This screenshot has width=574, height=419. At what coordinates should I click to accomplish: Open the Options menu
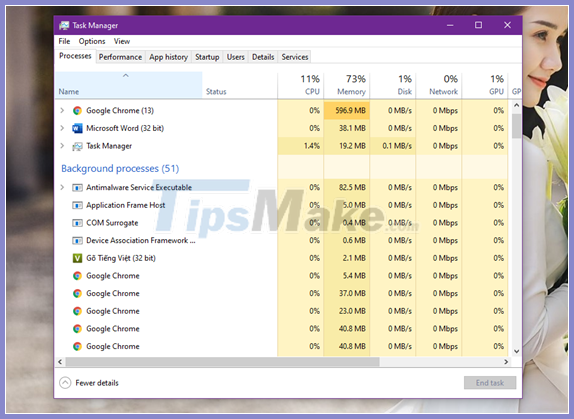point(92,41)
